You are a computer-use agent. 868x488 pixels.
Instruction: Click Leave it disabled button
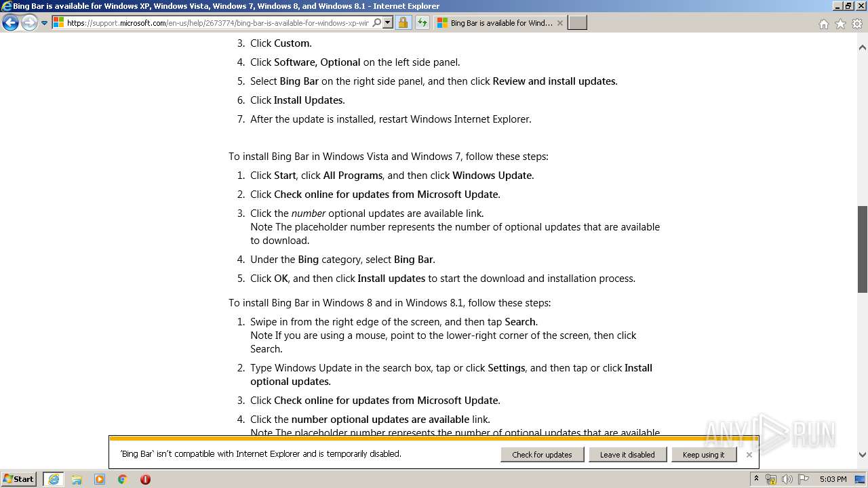pyautogui.click(x=627, y=455)
